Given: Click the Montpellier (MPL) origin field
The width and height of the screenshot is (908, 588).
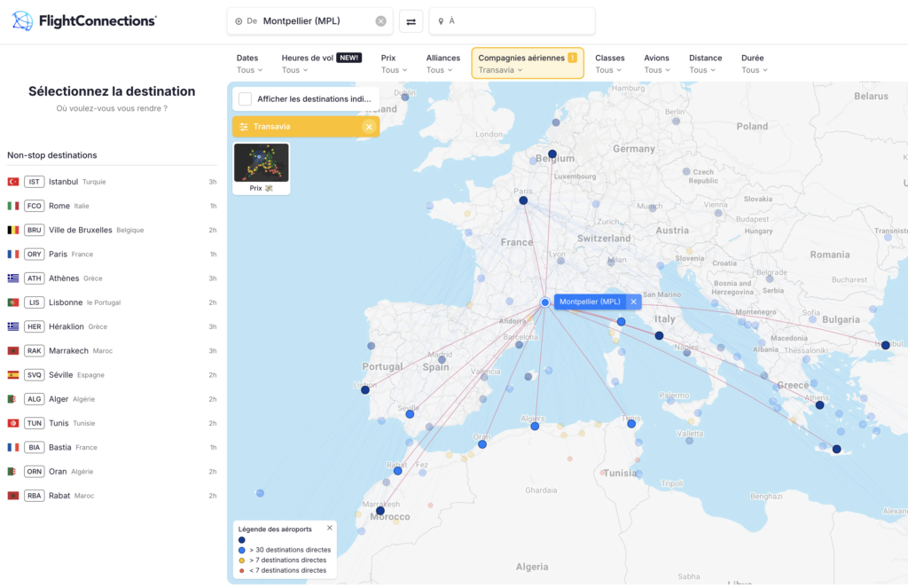Looking at the screenshot, I should (x=309, y=21).
